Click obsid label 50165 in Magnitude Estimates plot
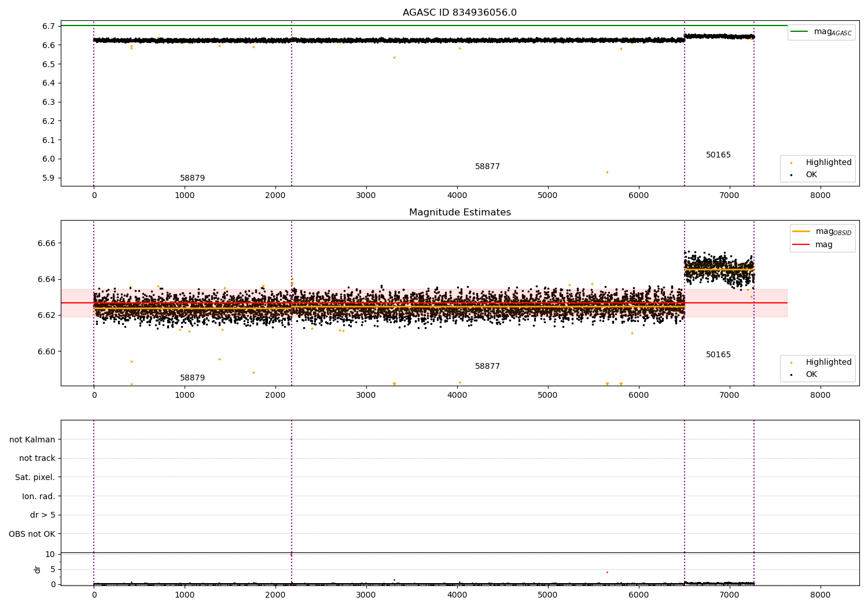Image resolution: width=868 pixels, height=608 pixels. [x=718, y=355]
